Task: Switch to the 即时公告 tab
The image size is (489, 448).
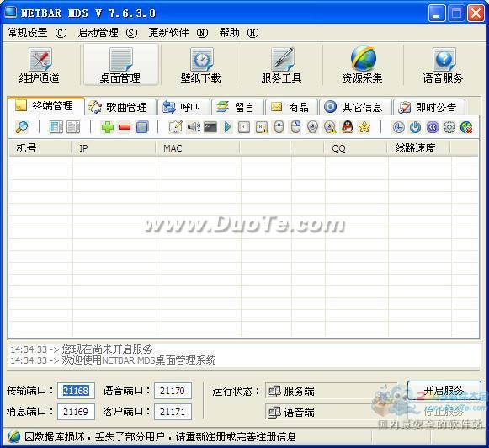Action: (x=429, y=107)
